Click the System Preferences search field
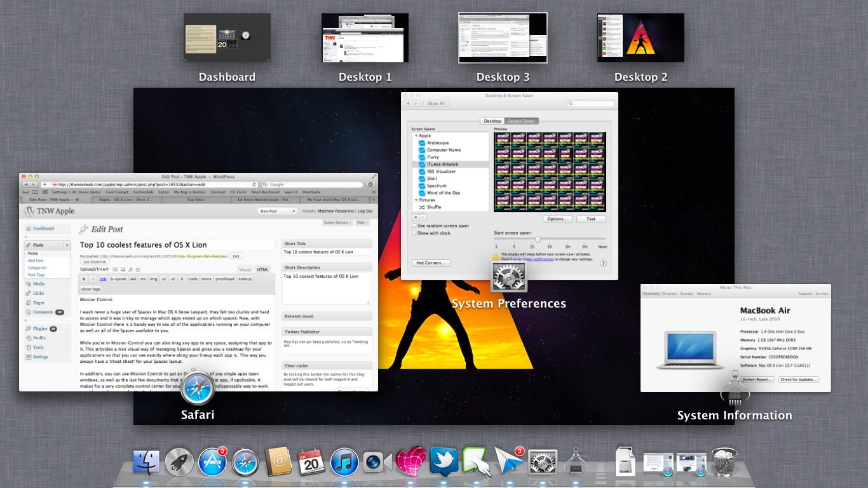 [x=590, y=103]
